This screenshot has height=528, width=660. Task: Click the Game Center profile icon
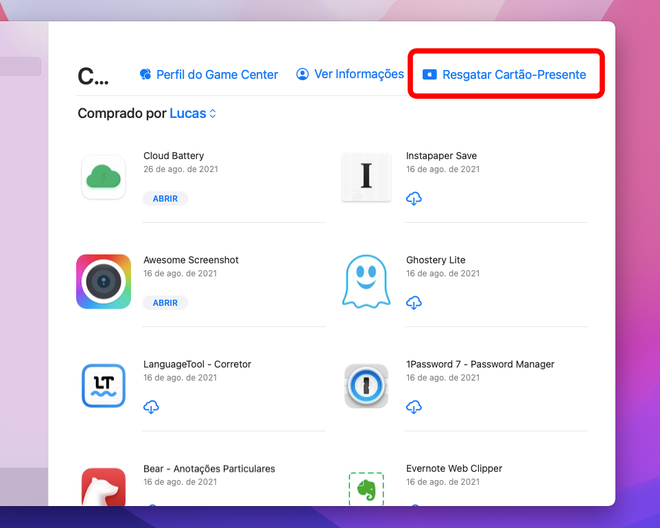point(146,75)
